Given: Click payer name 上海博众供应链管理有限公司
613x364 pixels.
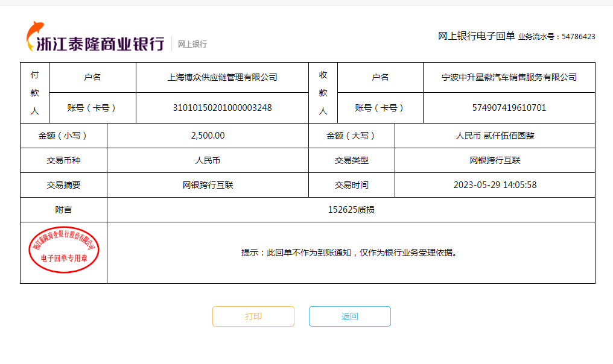Looking at the screenshot, I should click(x=222, y=77).
